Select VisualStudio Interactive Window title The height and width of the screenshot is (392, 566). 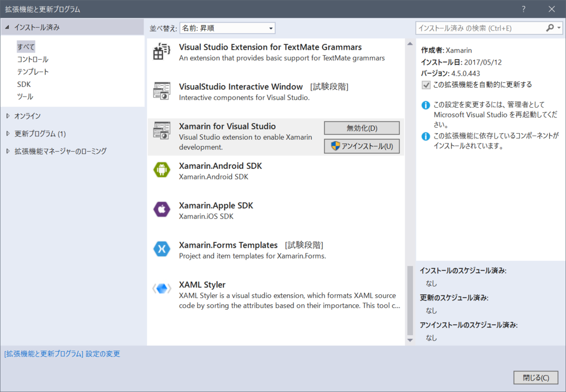click(241, 87)
